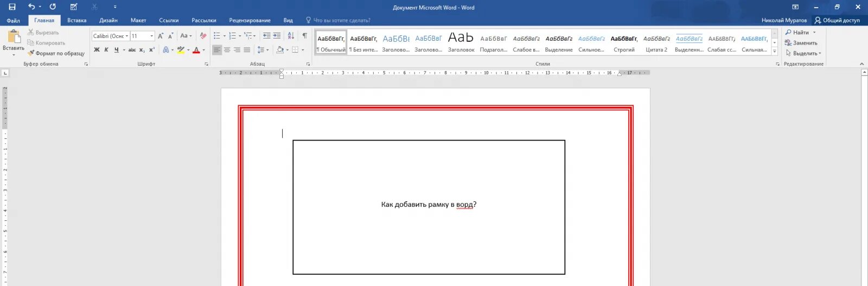Image resolution: width=868 pixels, height=286 pixels.
Task: Toggle paragraph marks ¶ display
Action: pyautogui.click(x=304, y=36)
